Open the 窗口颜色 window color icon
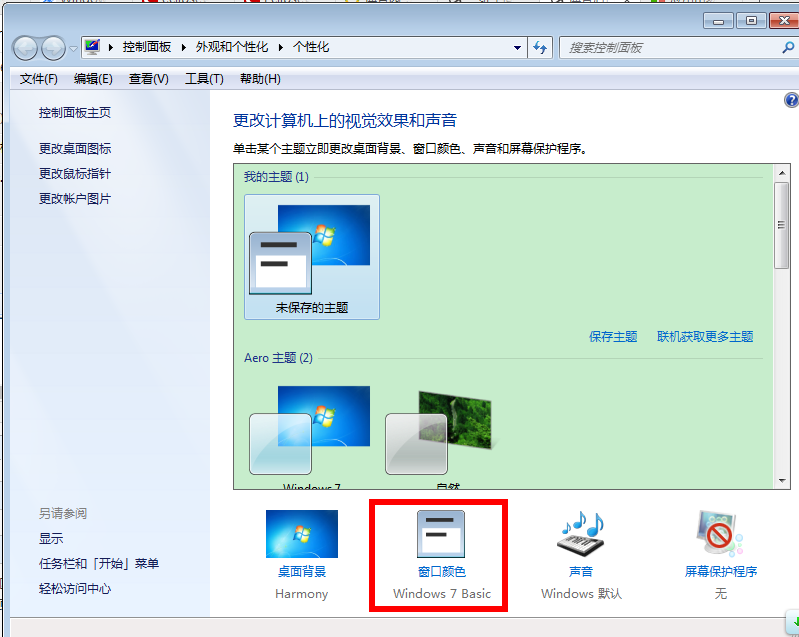This screenshot has width=799, height=637. (x=441, y=534)
